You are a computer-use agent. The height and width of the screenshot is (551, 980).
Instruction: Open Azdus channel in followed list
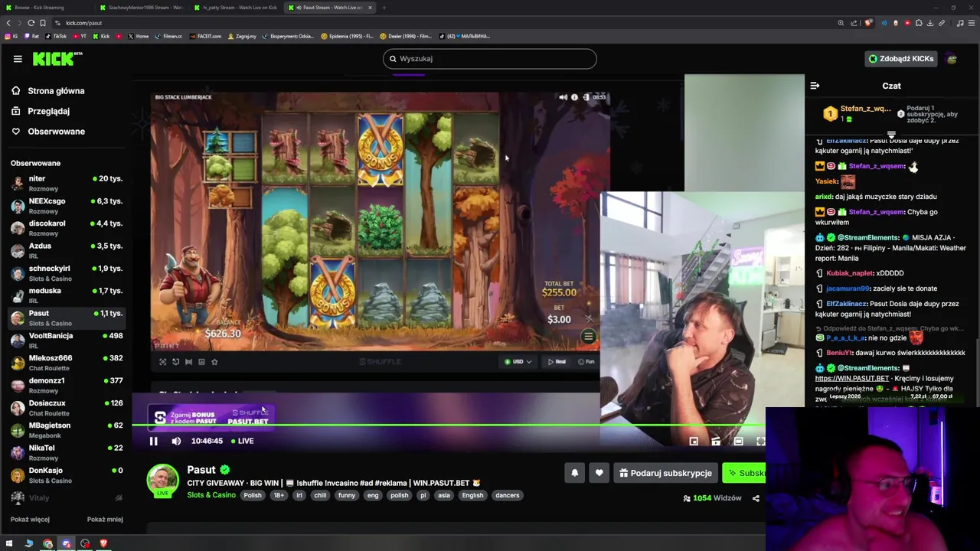tap(65, 250)
